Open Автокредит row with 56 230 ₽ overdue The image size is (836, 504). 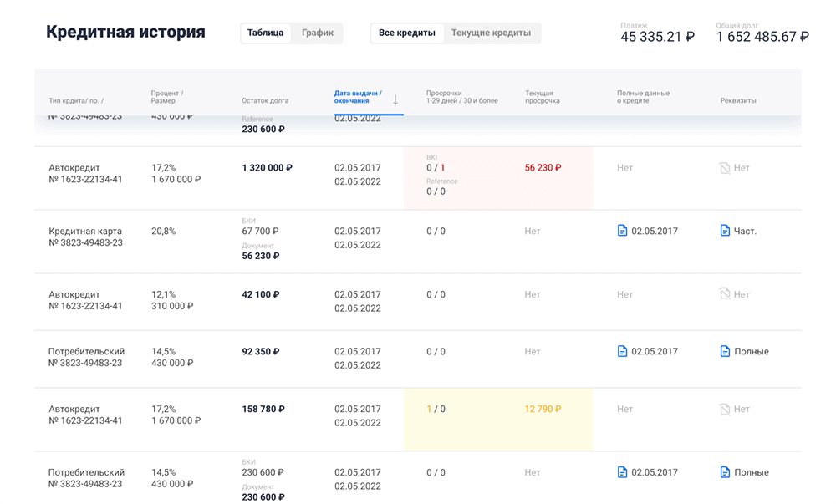85,173
